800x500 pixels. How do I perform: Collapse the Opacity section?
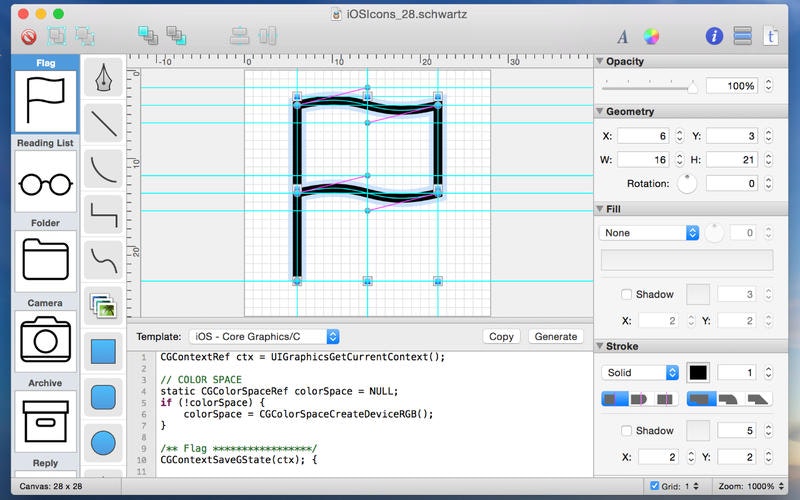coord(600,61)
